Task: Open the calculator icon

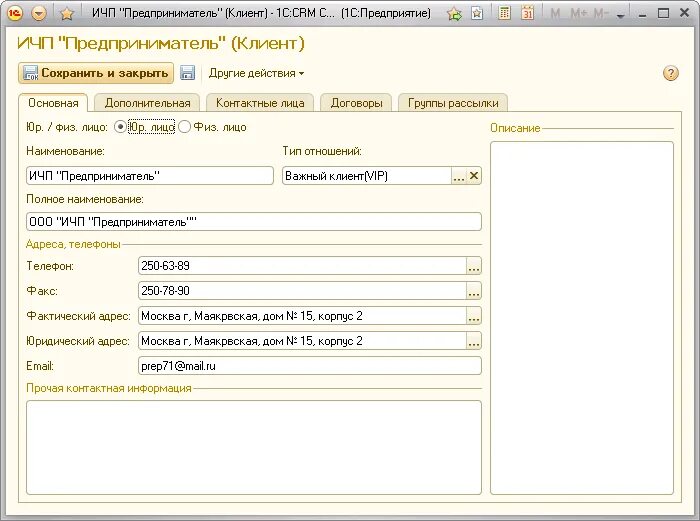Action: [x=504, y=13]
